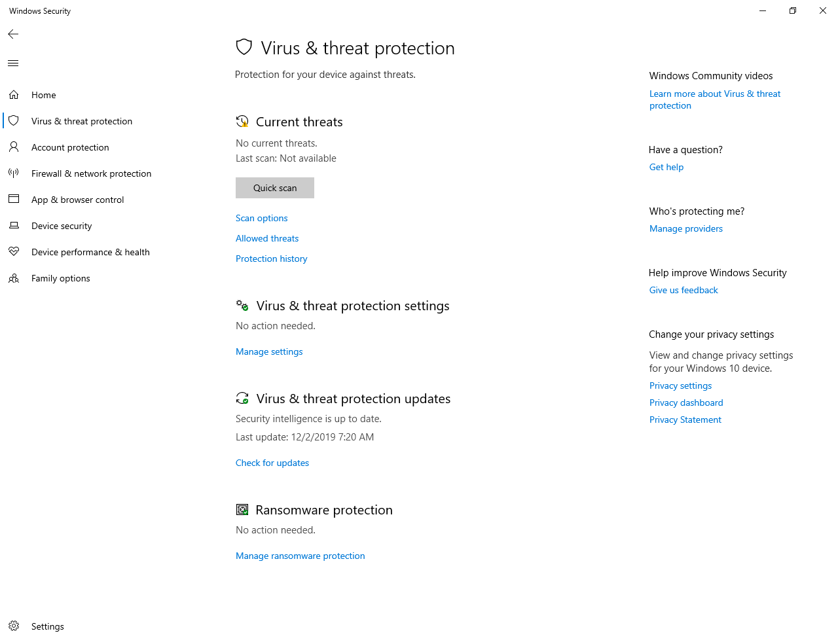Toggle the hamburger navigation menu
This screenshot has width=838, height=644.
click(13, 63)
